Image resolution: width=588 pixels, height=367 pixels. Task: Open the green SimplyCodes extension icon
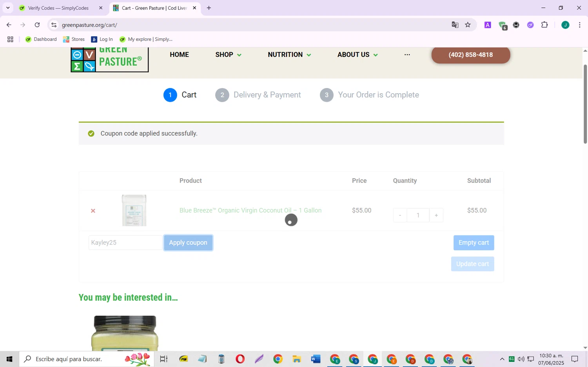tap(503, 25)
